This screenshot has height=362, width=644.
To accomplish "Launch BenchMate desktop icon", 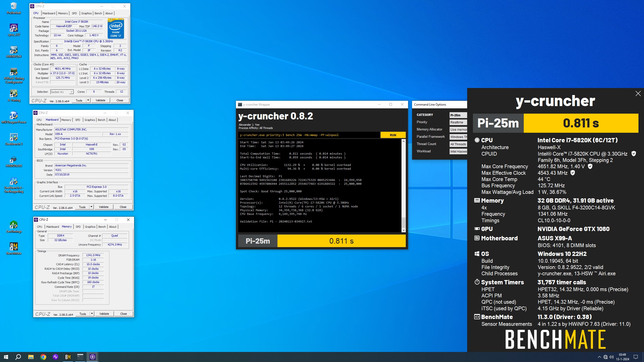I will tap(14, 249).
